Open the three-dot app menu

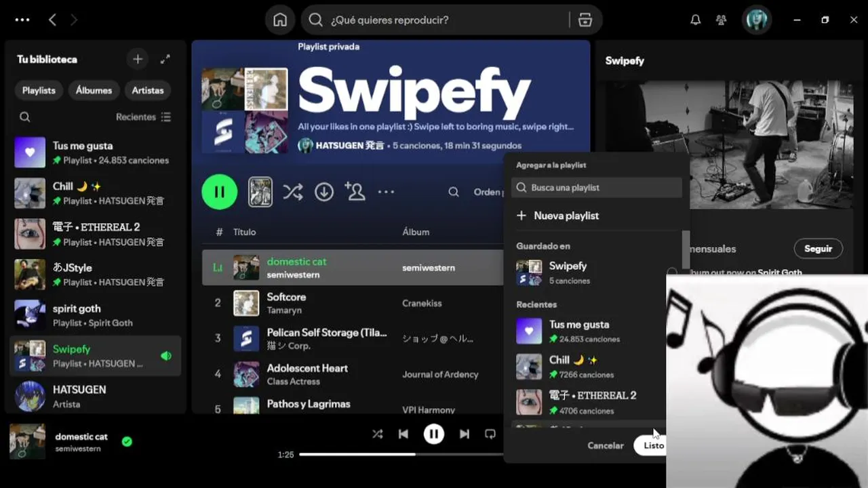pos(22,20)
